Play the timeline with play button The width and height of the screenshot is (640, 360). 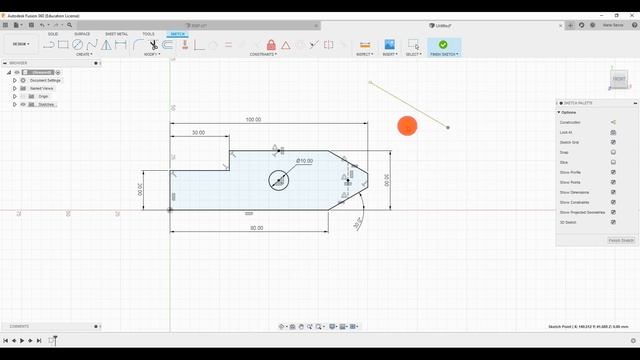22,340
